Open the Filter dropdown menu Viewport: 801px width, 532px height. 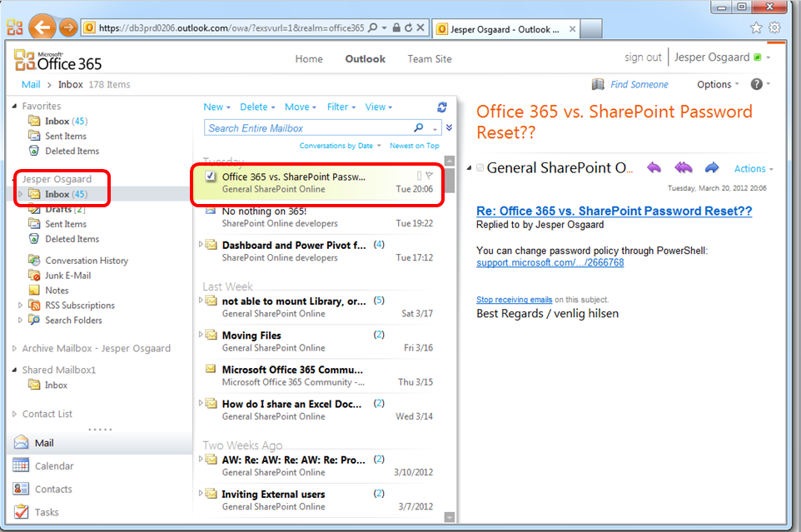point(341,107)
